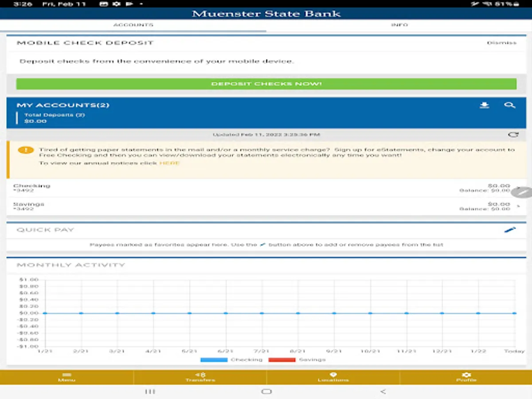Viewport: 532px width, 399px height.
Task: Click the Today data point on chart
Action: coord(514,313)
